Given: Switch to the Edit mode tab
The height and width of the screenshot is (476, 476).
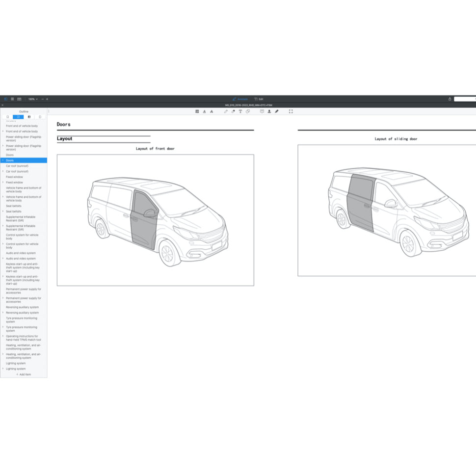Looking at the screenshot, I should point(260,99).
